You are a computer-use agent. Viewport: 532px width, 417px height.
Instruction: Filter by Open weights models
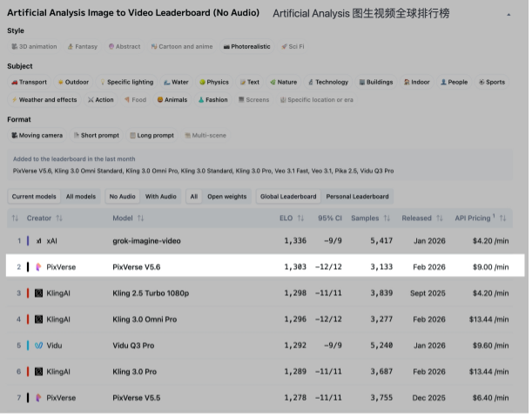[226, 197]
